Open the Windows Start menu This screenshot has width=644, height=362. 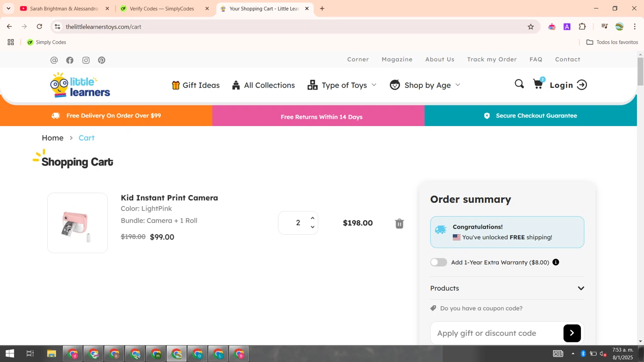(10, 353)
